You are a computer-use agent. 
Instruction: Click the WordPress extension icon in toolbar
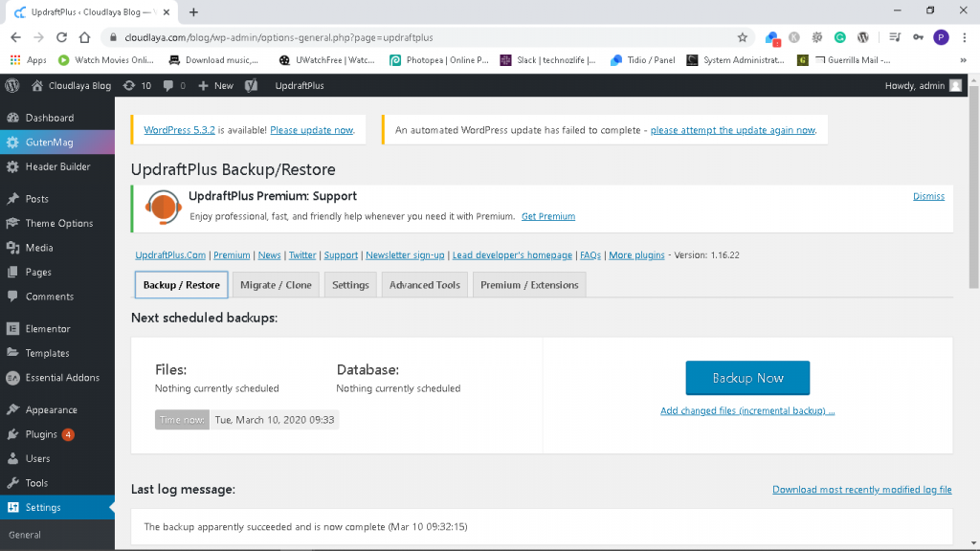863,37
